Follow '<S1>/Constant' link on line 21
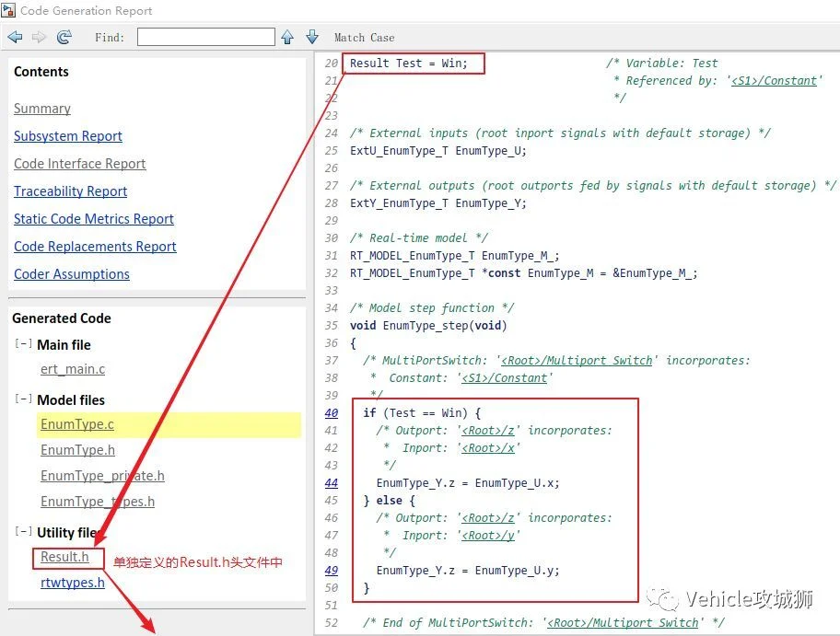The image size is (840, 636). pos(774,81)
